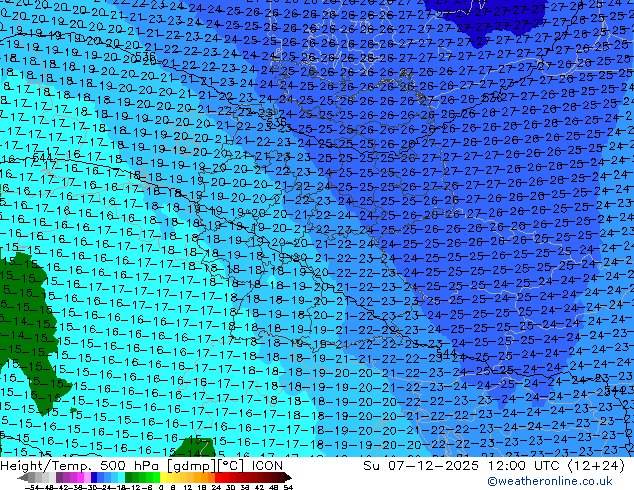Screen dimensions: 634x490
Task: Click the temperature color scale legend bar
Action: click(155, 477)
